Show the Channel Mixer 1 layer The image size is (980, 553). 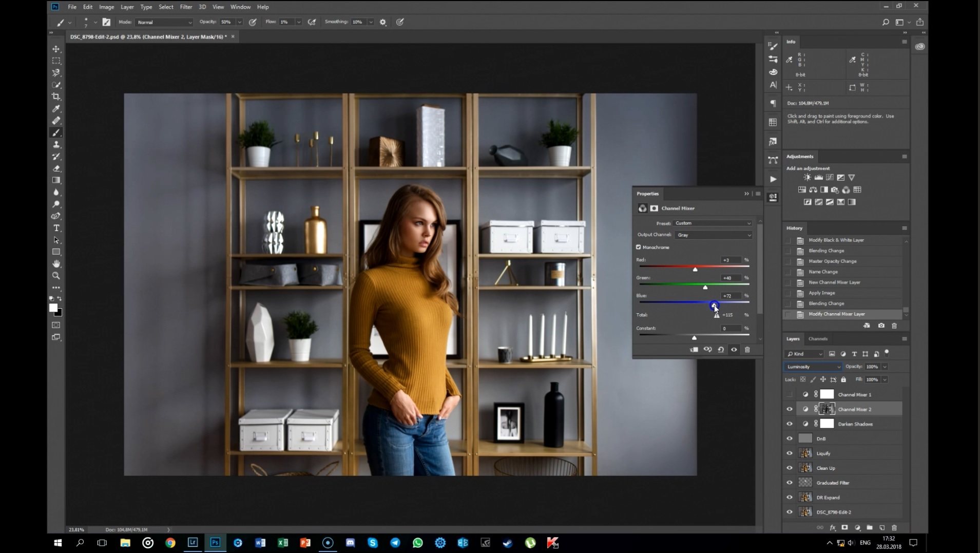click(x=790, y=394)
